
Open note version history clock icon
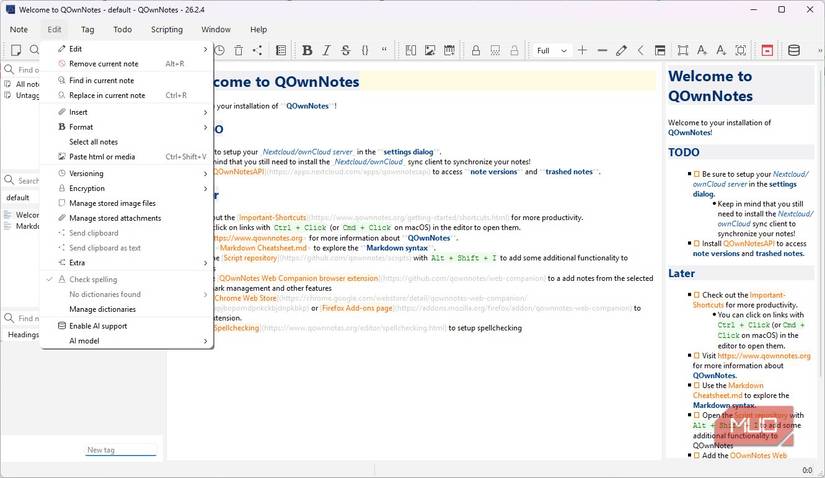(x=219, y=50)
